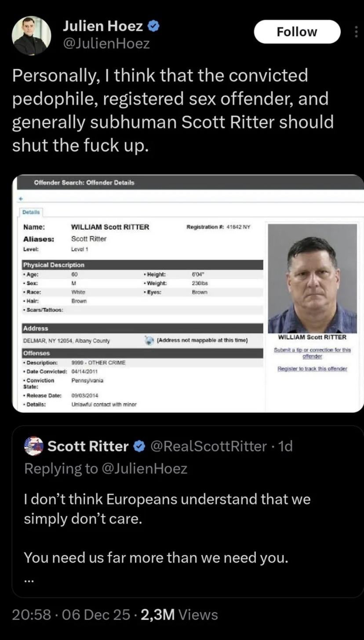Click the verified badge beside Julien Hoez
Screen dimensions: 364x640
click(153, 26)
